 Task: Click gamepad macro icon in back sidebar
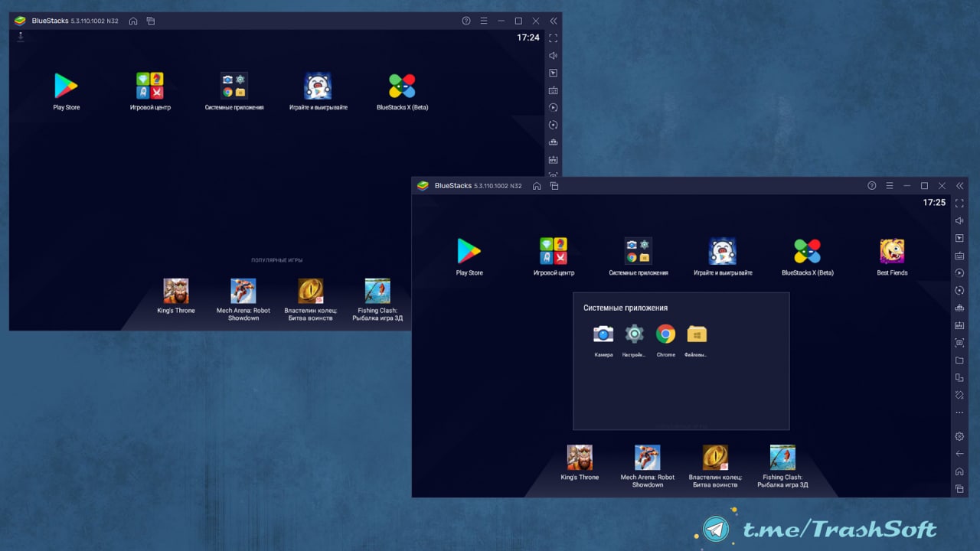coord(553,142)
